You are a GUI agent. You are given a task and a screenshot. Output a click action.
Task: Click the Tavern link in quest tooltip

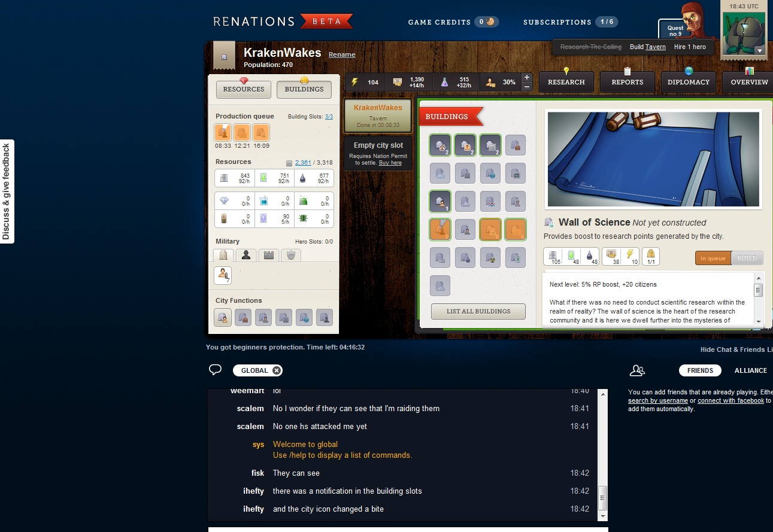pos(656,47)
